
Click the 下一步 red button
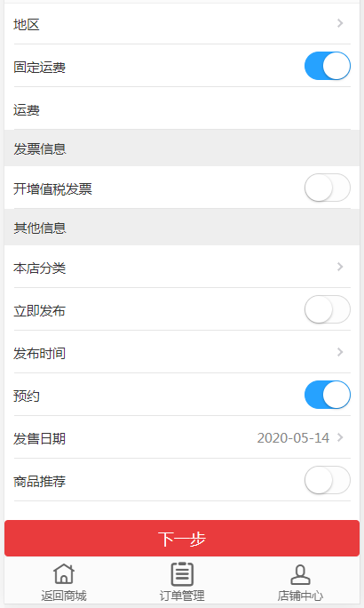[182, 538]
